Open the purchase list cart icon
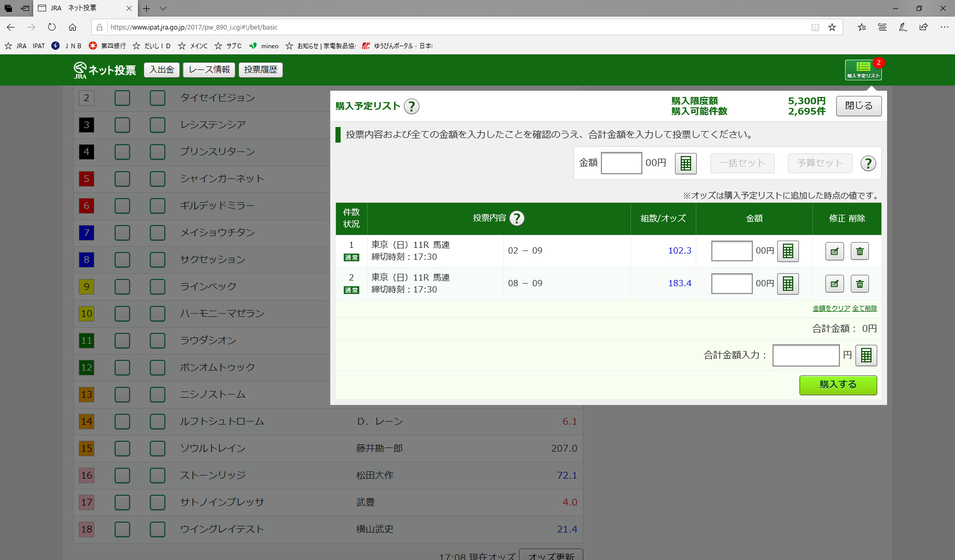Image resolution: width=955 pixels, height=560 pixels. [x=863, y=69]
